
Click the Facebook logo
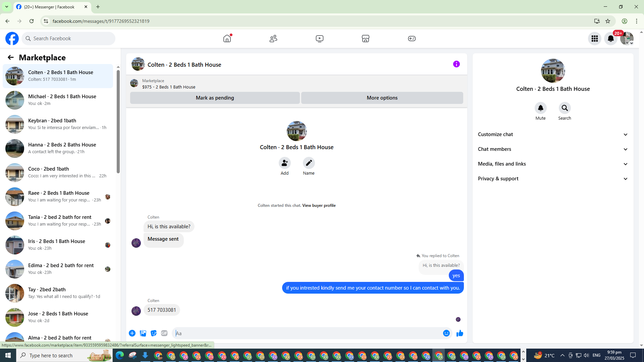coord(12,39)
